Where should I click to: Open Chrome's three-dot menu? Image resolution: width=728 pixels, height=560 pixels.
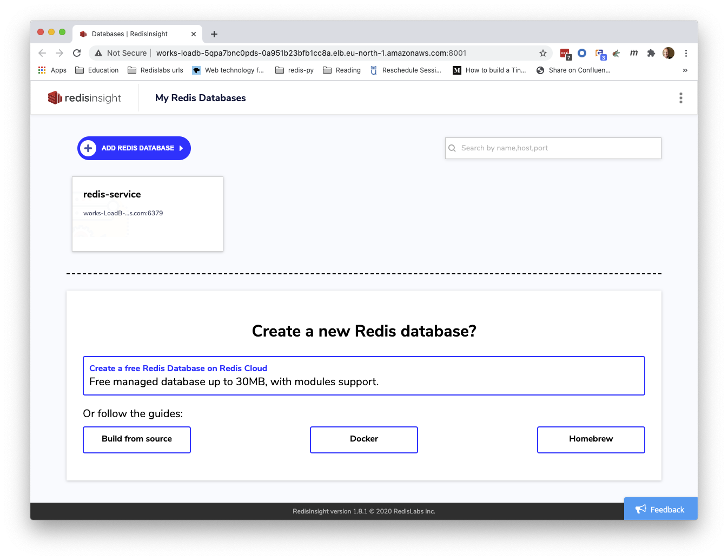point(686,53)
